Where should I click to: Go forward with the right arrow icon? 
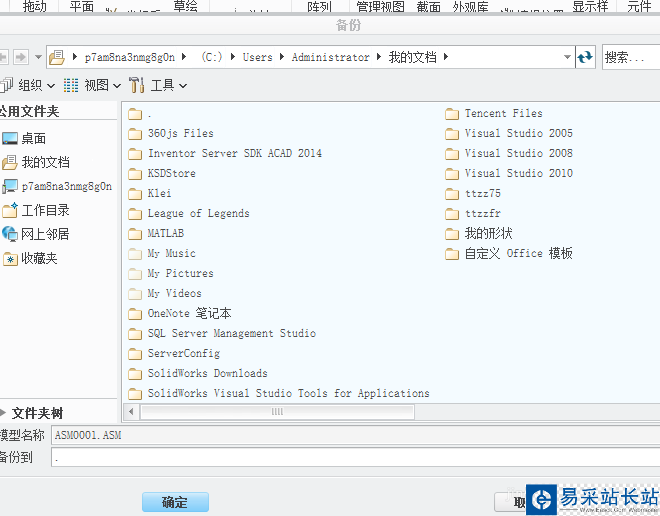[x=20, y=57]
